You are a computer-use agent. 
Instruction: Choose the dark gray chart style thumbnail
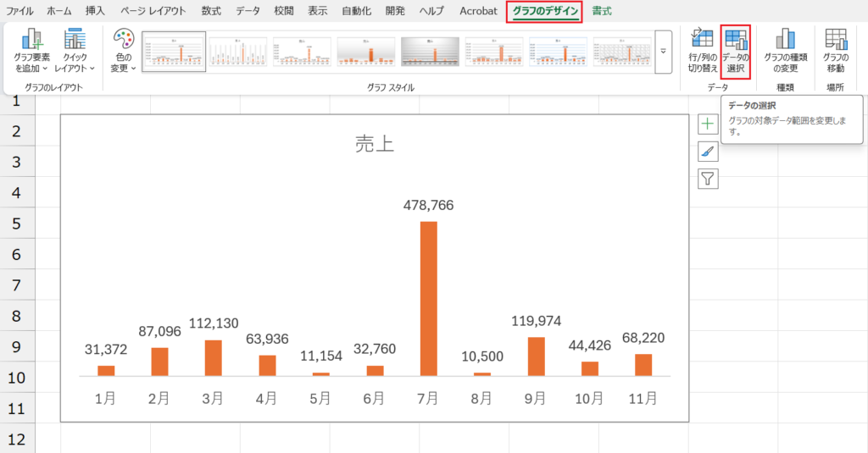click(x=430, y=52)
